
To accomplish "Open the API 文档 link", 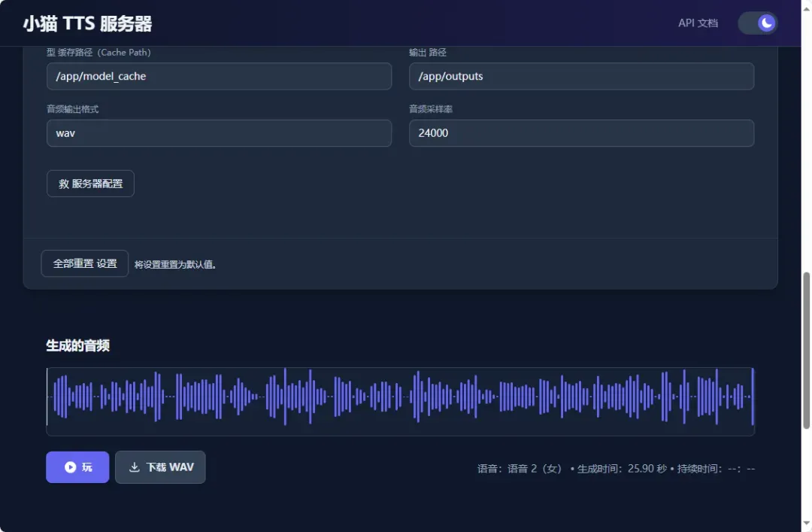I will [698, 23].
